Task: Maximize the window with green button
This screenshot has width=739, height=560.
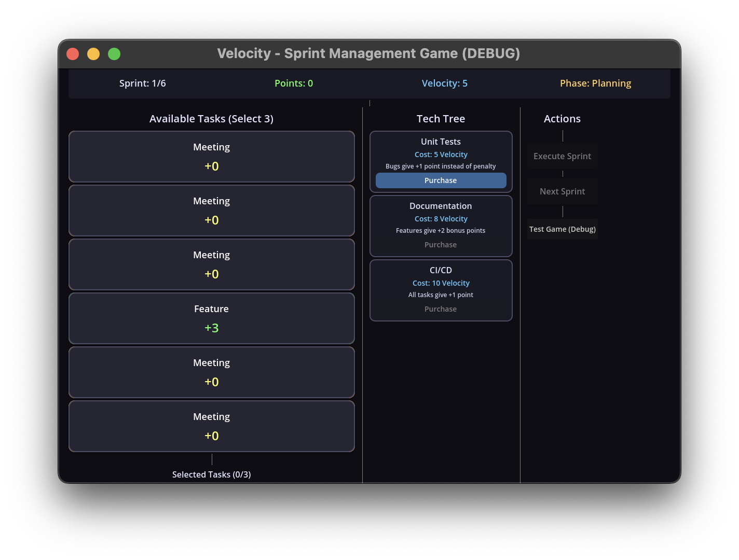Action: (114, 54)
